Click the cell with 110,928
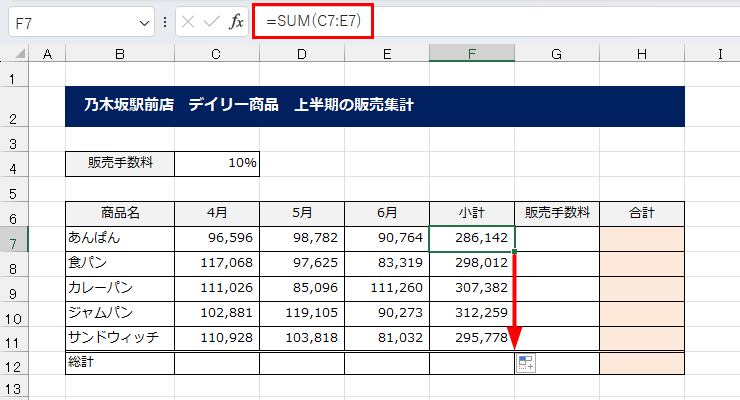 [x=217, y=339]
